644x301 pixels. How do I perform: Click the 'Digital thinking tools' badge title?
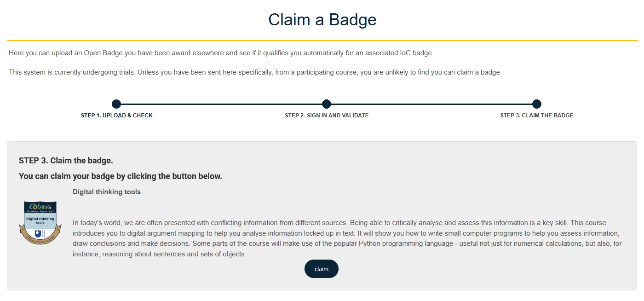[107, 192]
